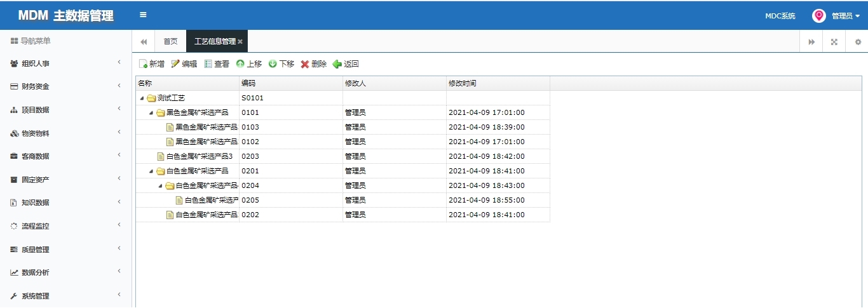Open the settings gear icon
The width and height of the screenshot is (868, 308).
click(857, 41)
